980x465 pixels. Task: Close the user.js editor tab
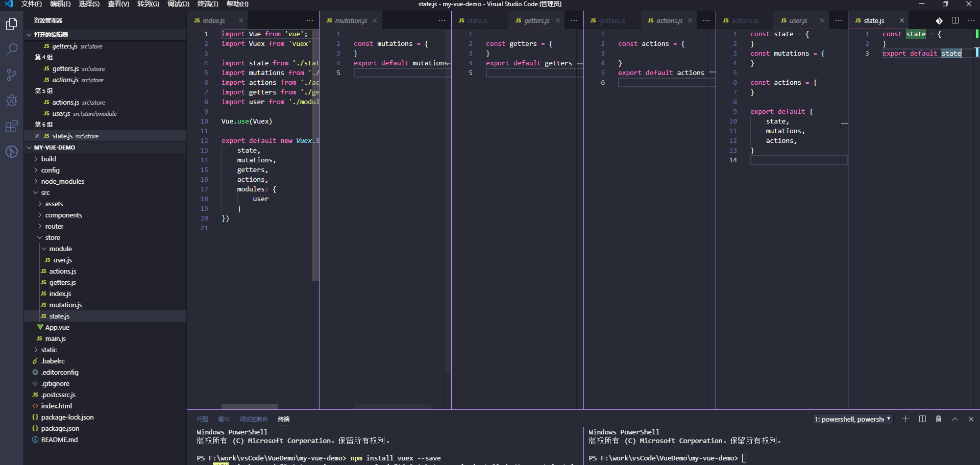pyautogui.click(x=822, y=20)
